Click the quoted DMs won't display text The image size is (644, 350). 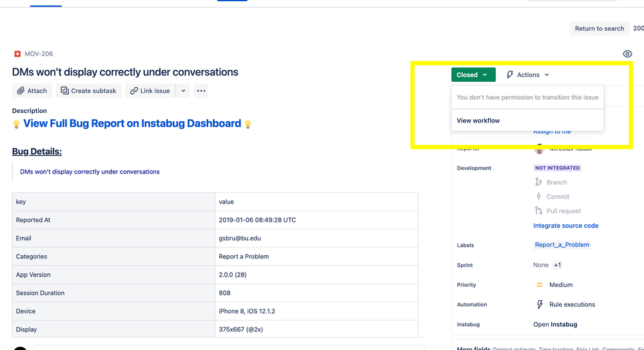point(90,171)
